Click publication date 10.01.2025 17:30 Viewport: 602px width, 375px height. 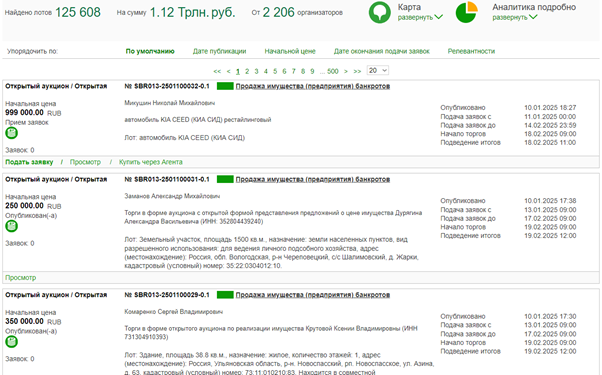(550, 316)
